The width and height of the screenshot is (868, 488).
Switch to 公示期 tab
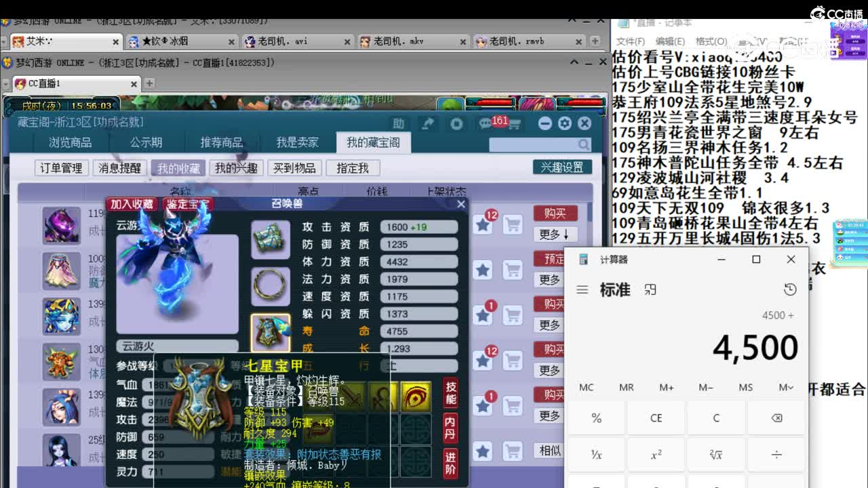pos(146,142)
